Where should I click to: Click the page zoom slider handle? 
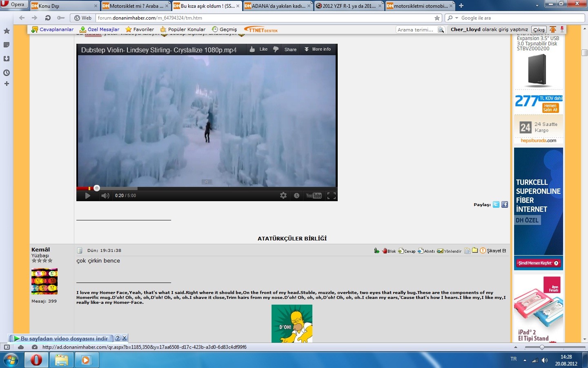point(542,347)
